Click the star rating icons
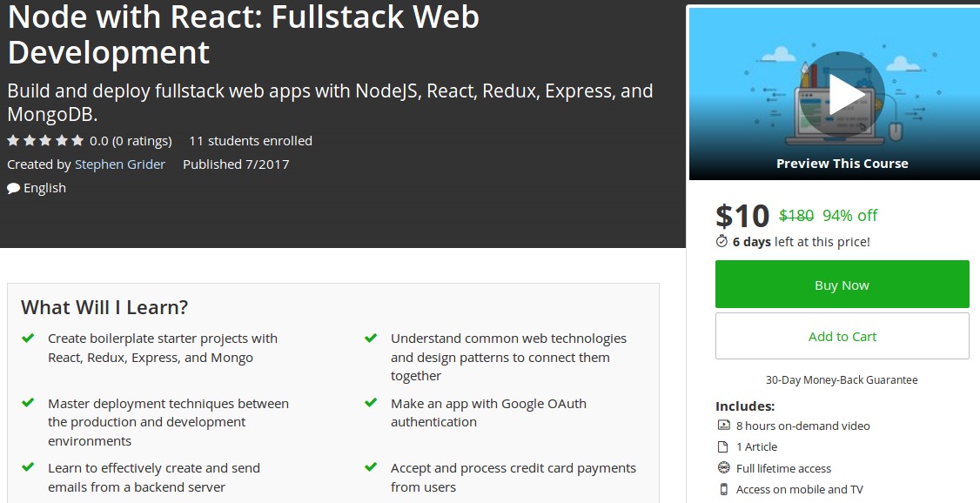980x503 pixels. click(x=45, y=141)
